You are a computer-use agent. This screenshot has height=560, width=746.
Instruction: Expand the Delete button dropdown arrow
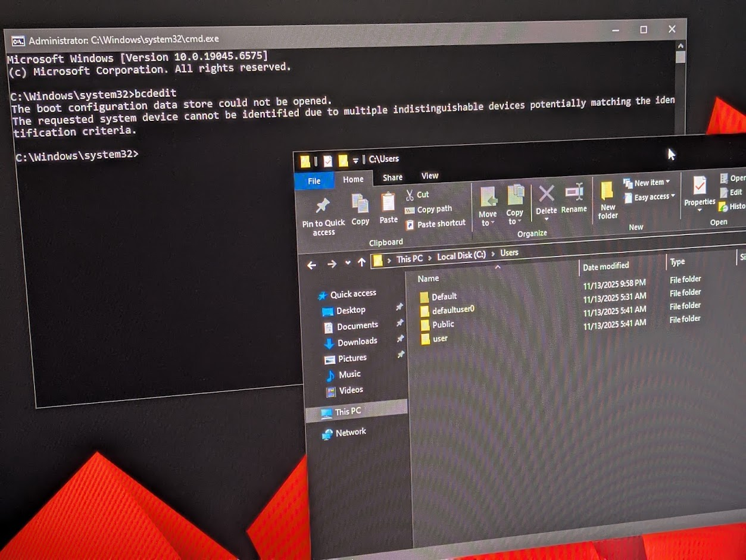tap(547, 218)
